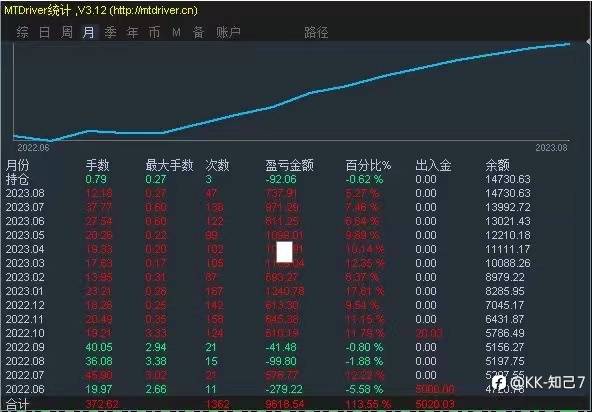Select the 月 monthly statistics tab
This screenshot has width=592, height=412.
point(89,32)
